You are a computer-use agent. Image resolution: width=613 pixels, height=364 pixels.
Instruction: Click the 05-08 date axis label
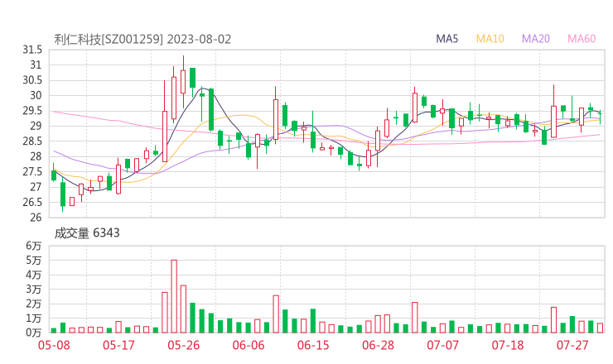[x=54, y=345]
